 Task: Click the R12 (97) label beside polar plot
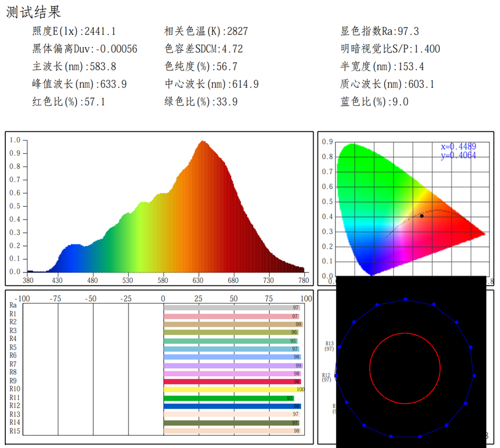326,378
